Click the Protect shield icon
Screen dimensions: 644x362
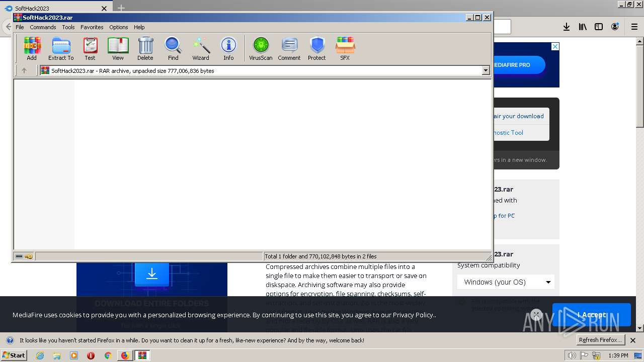tap(317, 49)
